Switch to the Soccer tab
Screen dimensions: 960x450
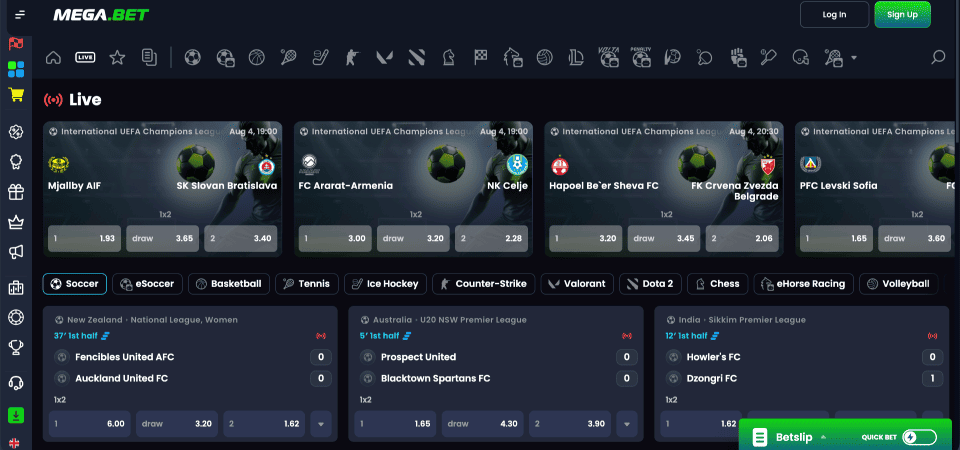(x=75, y=284)
